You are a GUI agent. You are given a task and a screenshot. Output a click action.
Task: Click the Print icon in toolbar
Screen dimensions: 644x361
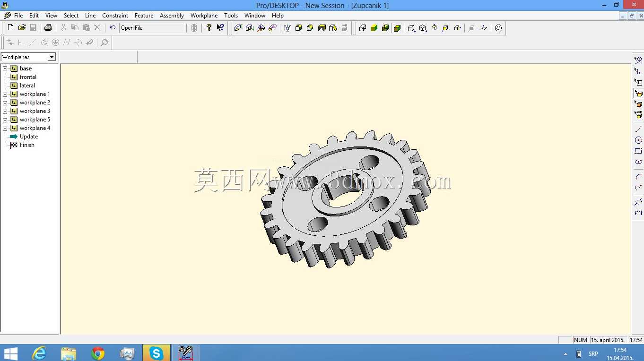[x=48, y=28]
